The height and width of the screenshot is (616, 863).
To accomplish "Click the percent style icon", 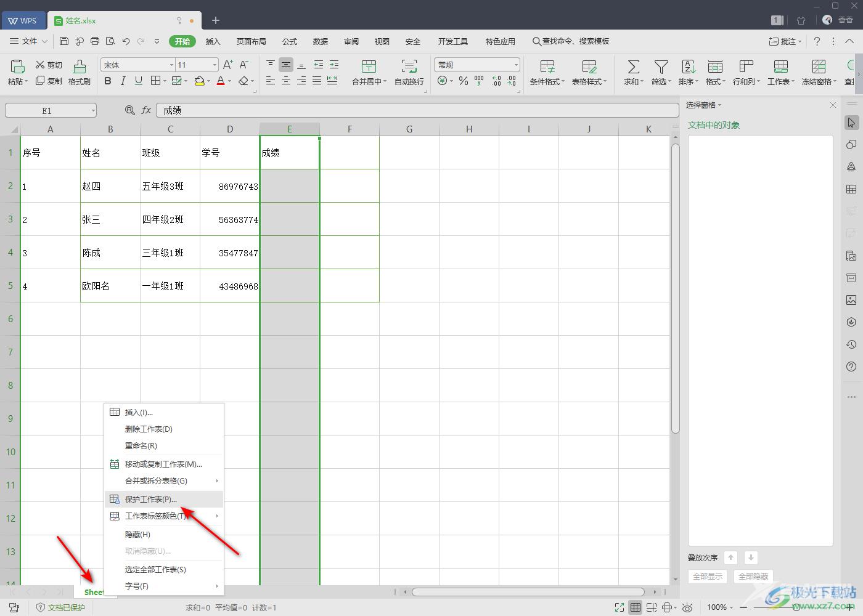I will pos(464,81).
